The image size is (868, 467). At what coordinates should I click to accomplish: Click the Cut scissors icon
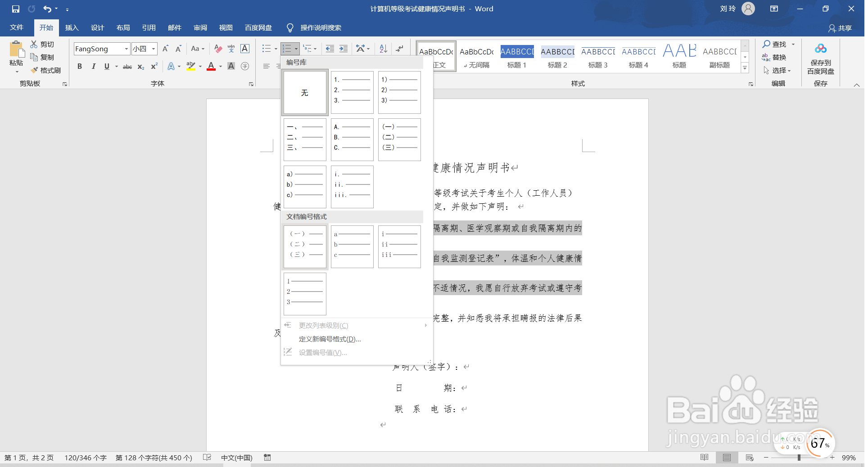coord(34,44)
